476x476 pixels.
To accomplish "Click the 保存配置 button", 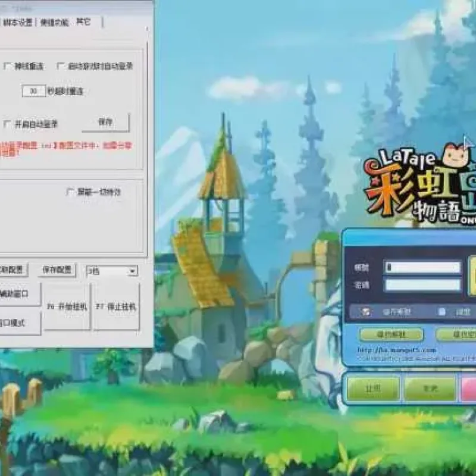I will pos(57,270).
